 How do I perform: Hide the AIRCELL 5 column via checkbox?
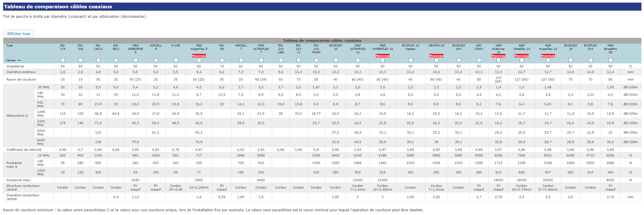click(x=156, y=60)
